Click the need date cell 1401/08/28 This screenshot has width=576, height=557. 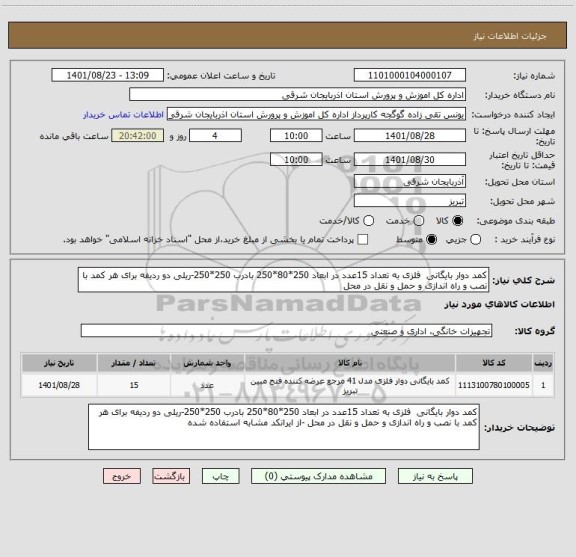click(x=59, y=385)
